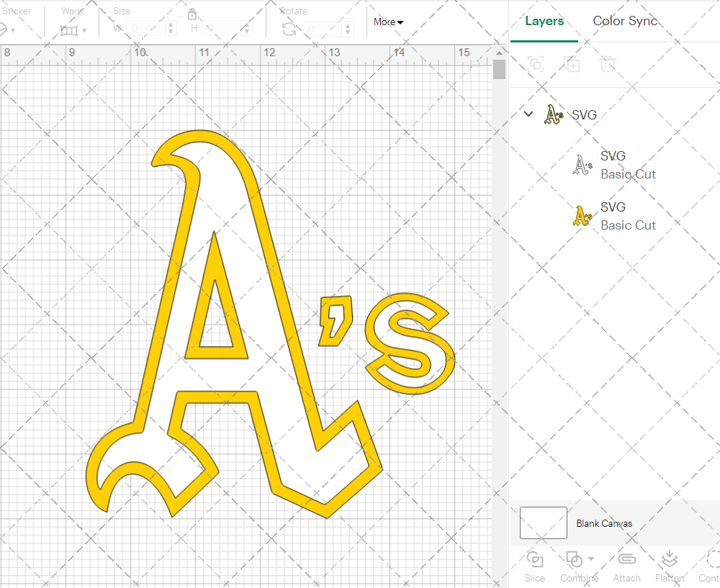Open the Combine dropdown arrow

coord(591,558)
